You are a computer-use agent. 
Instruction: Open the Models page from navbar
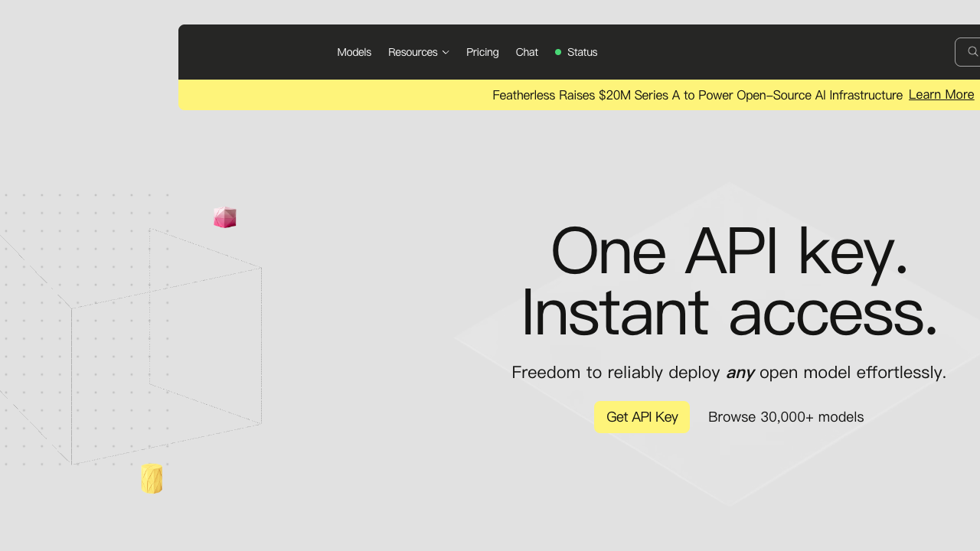click(354, 52)
